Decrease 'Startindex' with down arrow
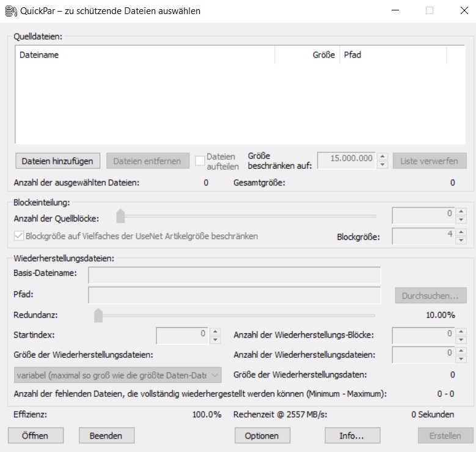The height and width of the screenshot is (452, 476). click(215, 339)
